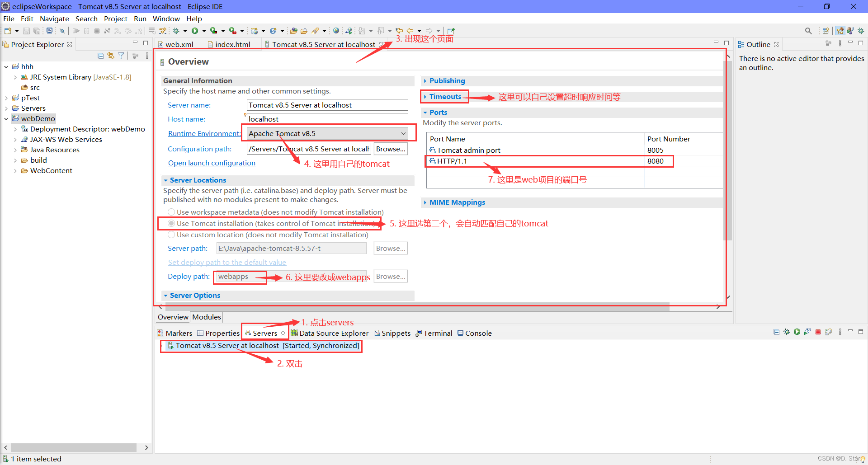
Task: Open the File menu
Action: [x=9, y=19]
